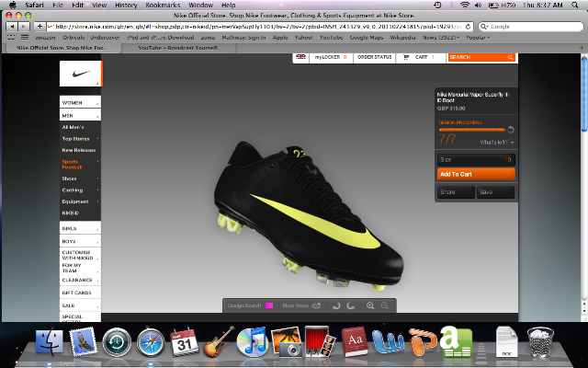Switch to the YouTube Broadcast Yourself tab

coord(178,48)
